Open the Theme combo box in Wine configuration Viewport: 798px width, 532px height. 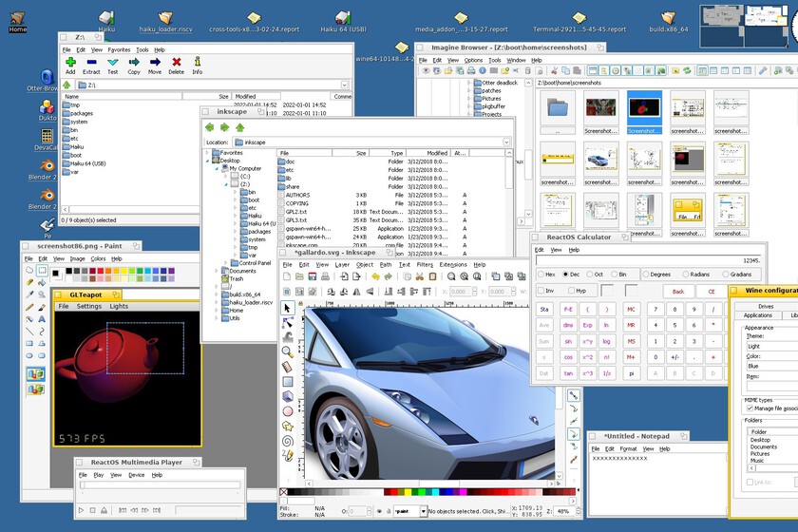click(771, 346)
